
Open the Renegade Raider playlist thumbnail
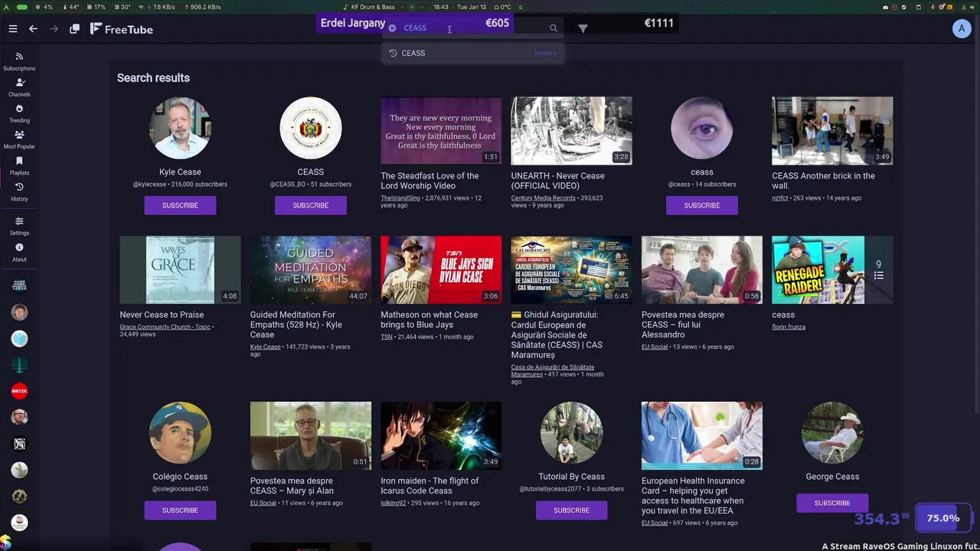click(832, 269)
